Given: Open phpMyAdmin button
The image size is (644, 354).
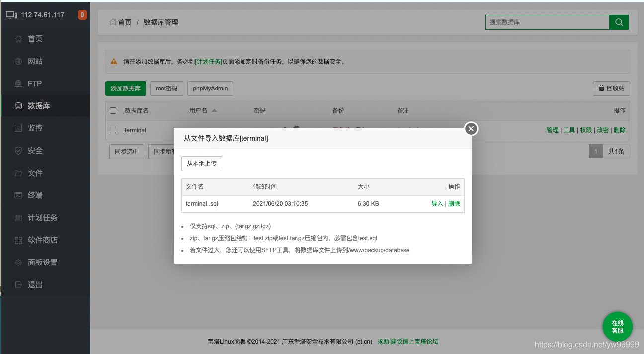Looking at the screenshot, I should pos(210,88).
